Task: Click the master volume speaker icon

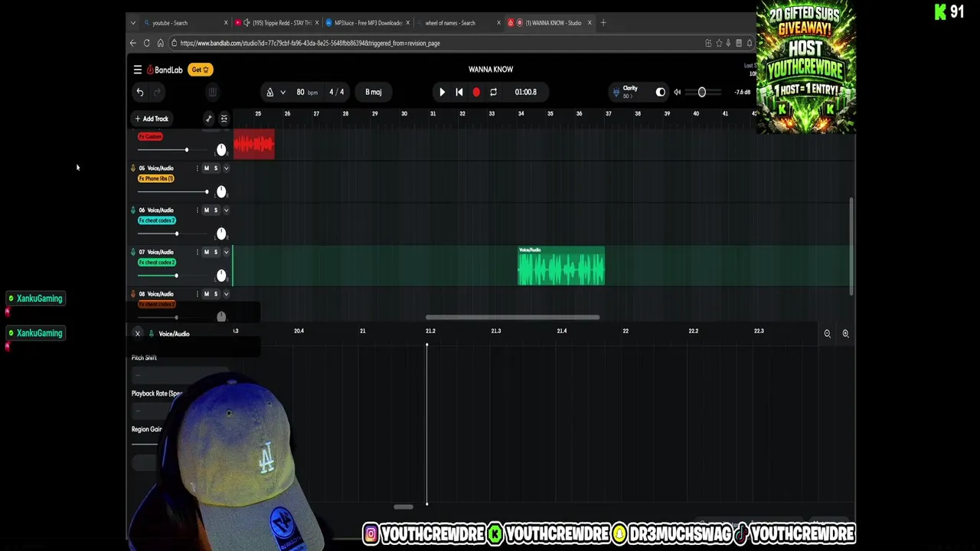Action: 677,92
